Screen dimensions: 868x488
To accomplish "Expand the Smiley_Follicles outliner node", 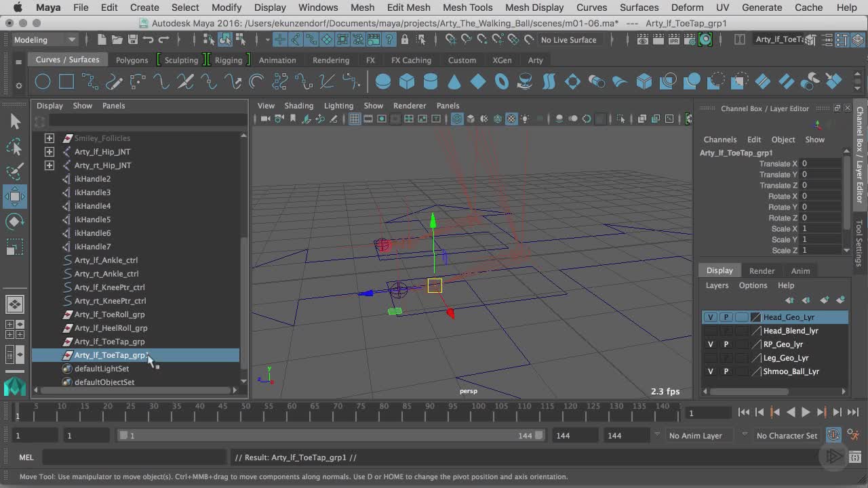I will (x=49, y=138).
